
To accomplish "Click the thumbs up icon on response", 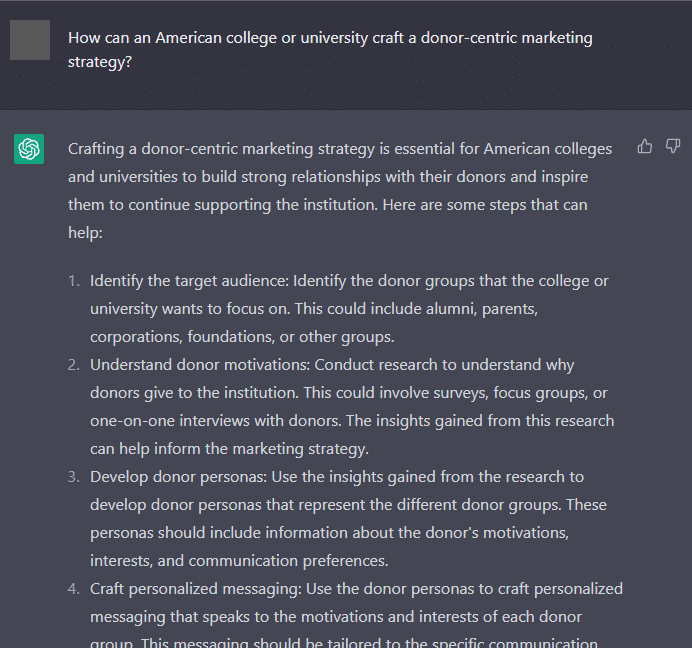I will pos(645,146).
